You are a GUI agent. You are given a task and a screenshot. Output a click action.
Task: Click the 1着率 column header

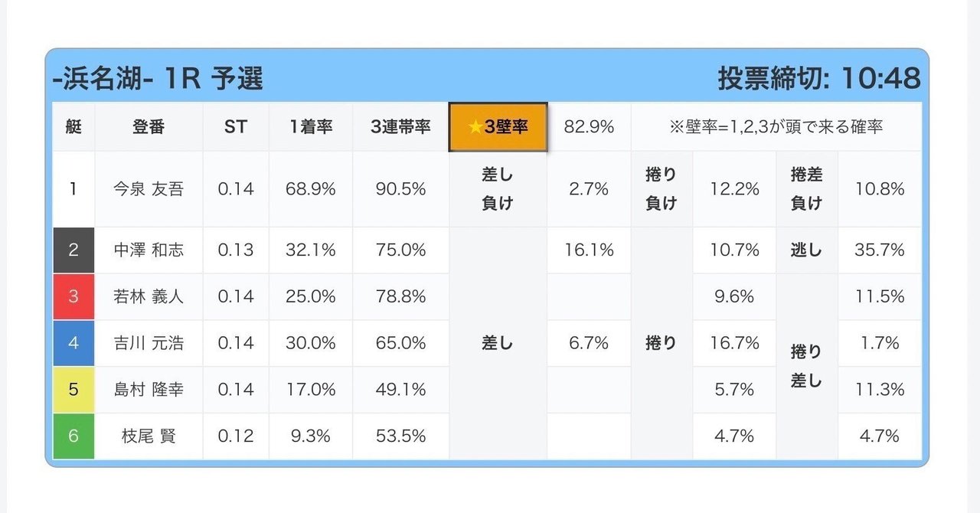point(311,127)
